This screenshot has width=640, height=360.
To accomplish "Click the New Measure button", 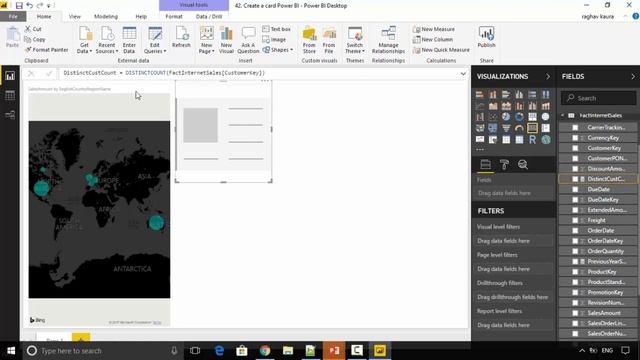I will point(433,29).
